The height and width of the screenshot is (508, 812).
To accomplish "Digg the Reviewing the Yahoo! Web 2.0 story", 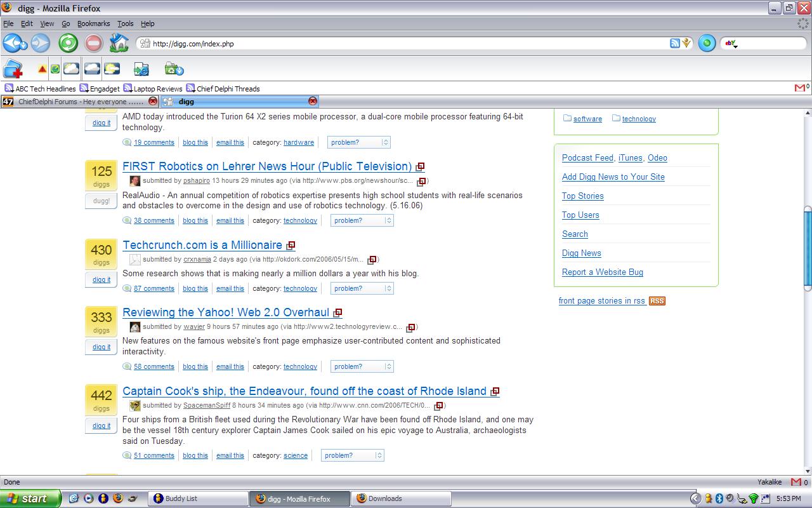I will coord(101,347).
